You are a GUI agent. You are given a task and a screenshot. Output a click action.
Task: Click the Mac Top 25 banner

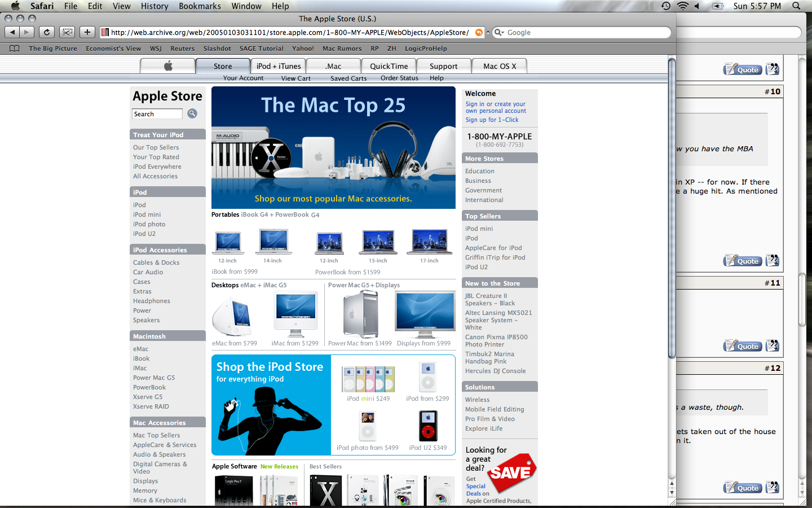point(333,148)
